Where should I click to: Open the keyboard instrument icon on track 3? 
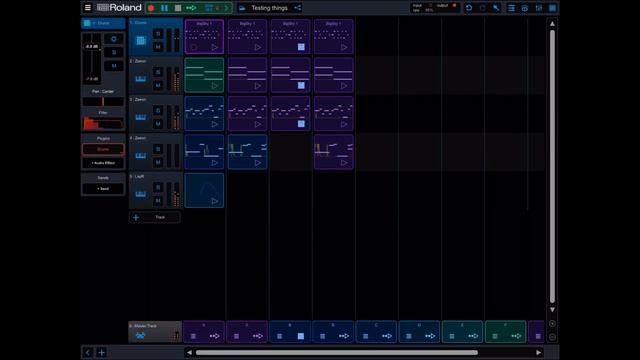click(141, 117)
